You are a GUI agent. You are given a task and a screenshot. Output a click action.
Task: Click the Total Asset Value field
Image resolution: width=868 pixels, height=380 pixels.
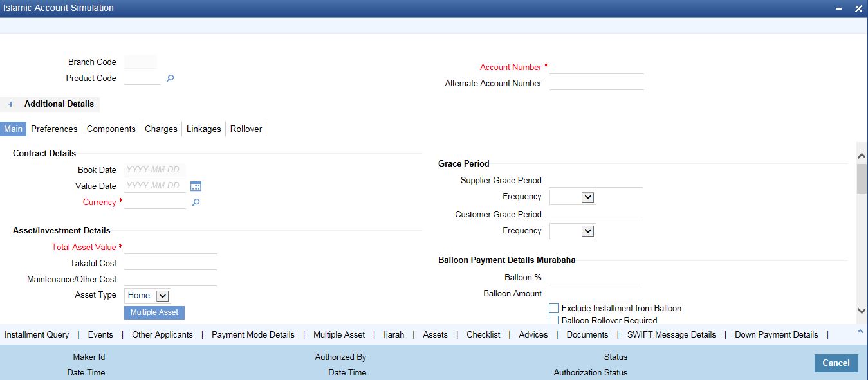[171, 247]
